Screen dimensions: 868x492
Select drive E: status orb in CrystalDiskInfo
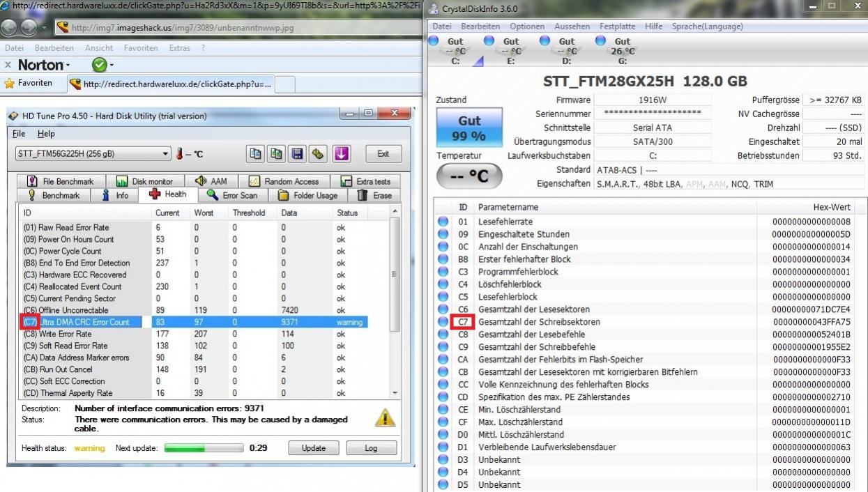coord(488,41)
